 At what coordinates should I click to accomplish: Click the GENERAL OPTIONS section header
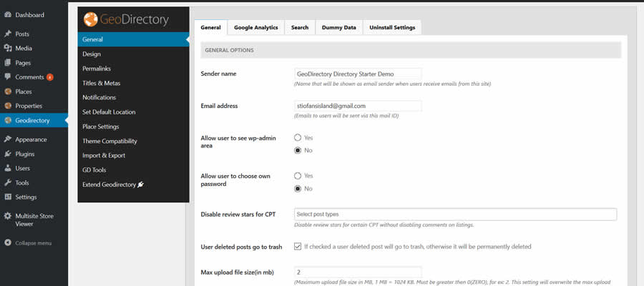[411, 50]
